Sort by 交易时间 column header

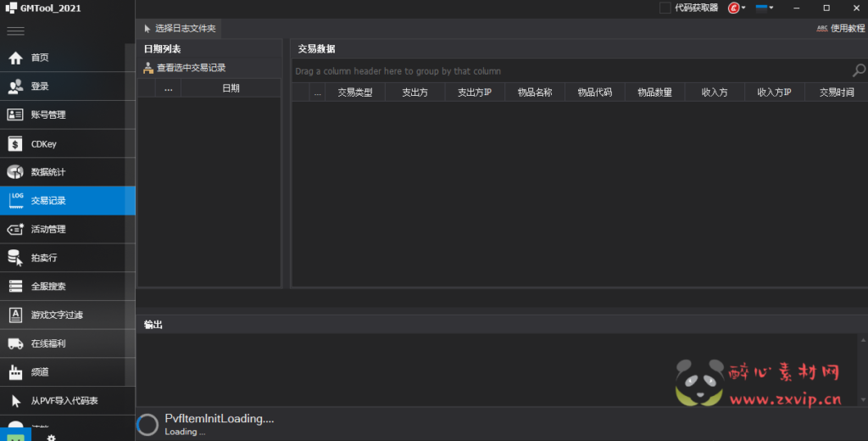pyautogui.click(x=836, y=92)
